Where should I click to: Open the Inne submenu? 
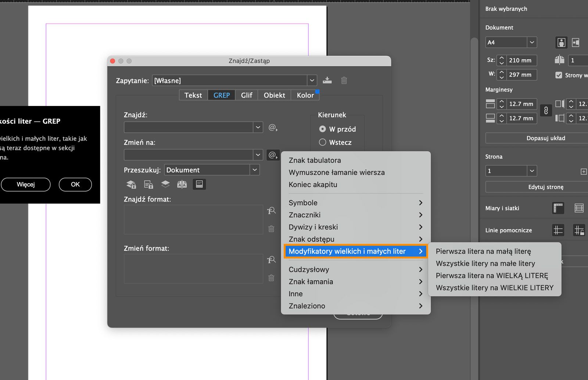pos(356,294)
